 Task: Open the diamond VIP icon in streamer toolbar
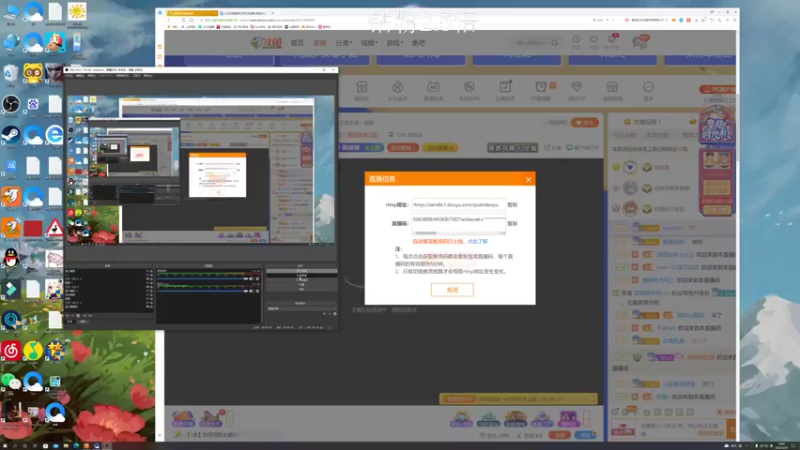577,90
